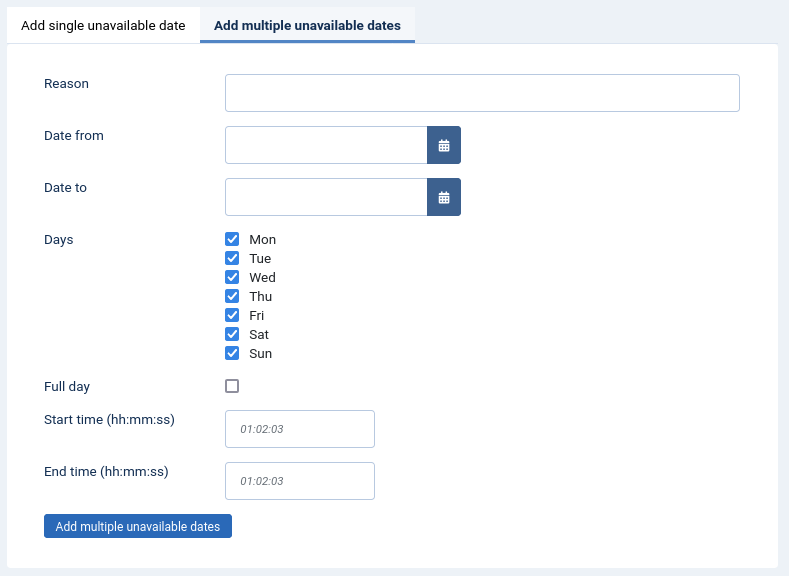789x576 pixels.
Task: Select Add multiple unavailable dates tab
Action: 307,25
